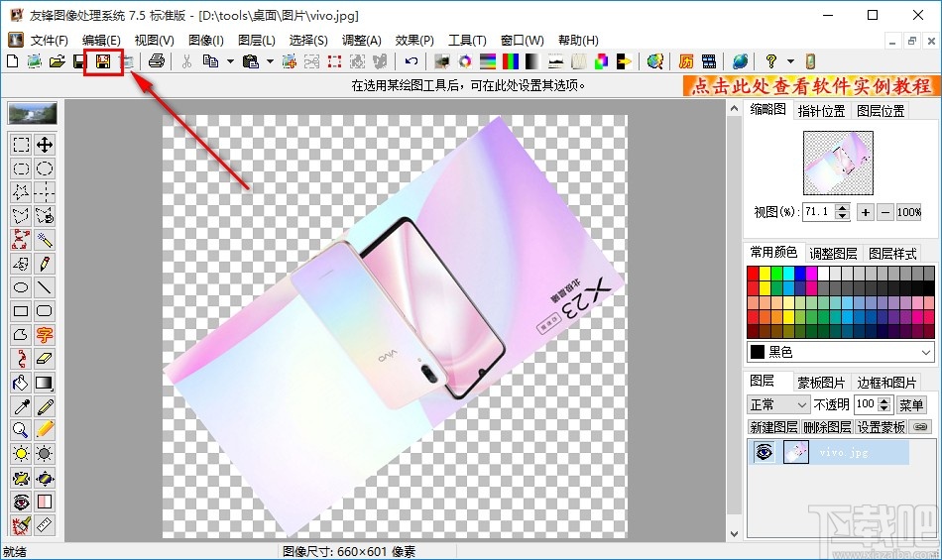Undo last action with curved arrow
This screenshot has width=942, height=560.
412,61
